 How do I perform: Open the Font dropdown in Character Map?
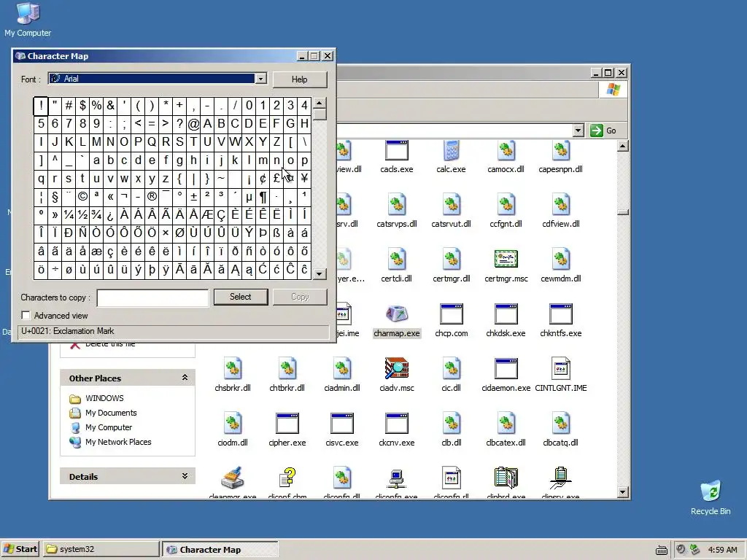(260, 79)
